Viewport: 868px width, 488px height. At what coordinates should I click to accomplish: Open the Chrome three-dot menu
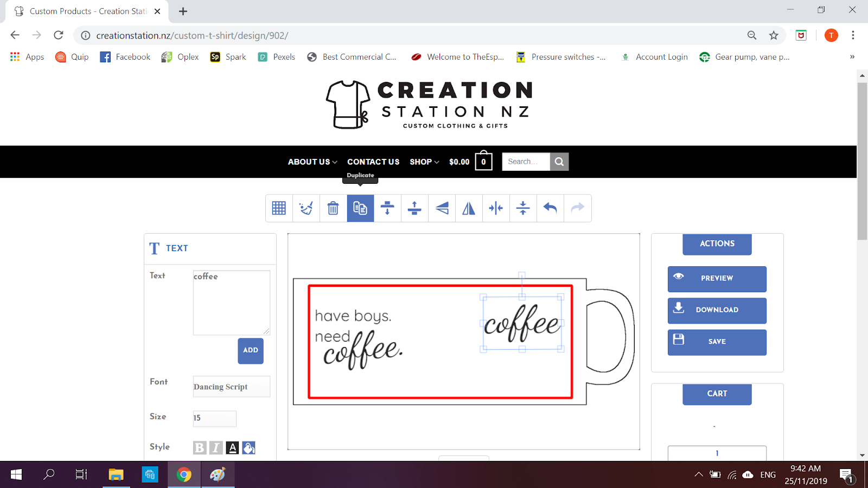pos(853,35)
